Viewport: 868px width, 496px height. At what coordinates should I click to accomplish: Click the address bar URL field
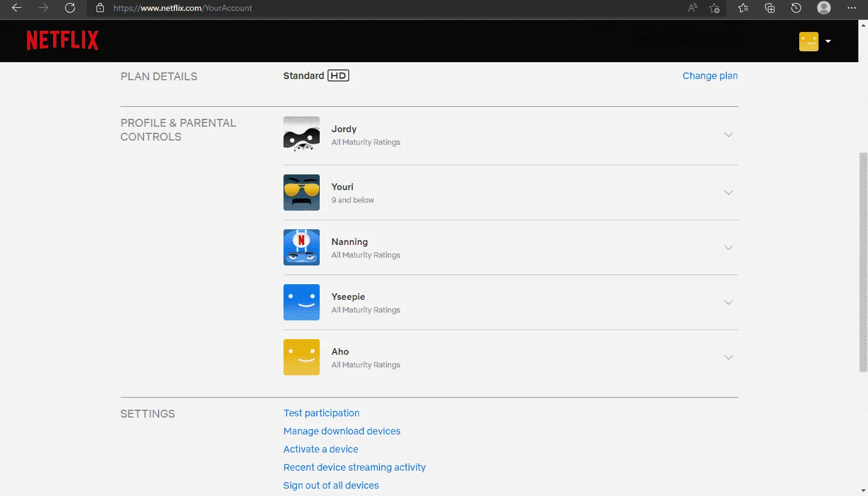point(386,8)
